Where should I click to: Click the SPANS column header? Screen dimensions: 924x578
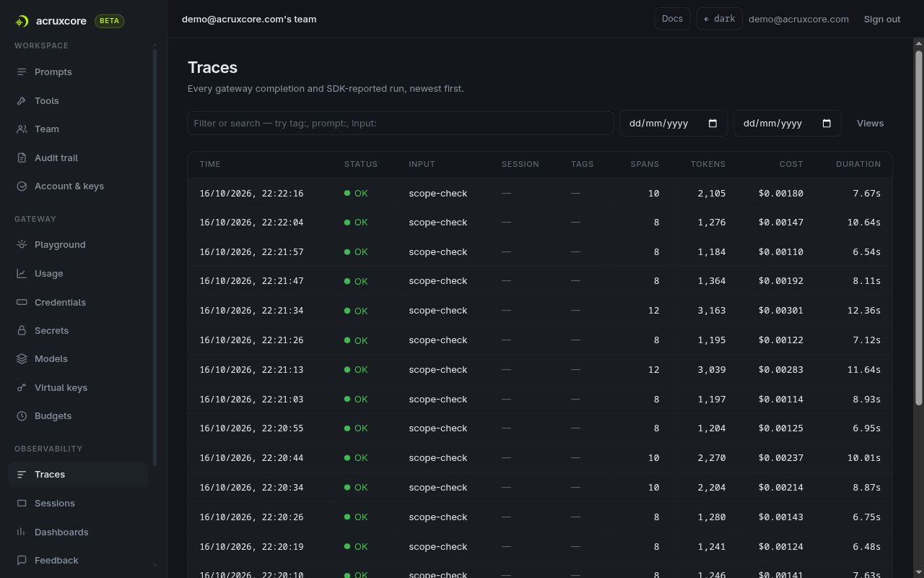[x=645, y=165]
